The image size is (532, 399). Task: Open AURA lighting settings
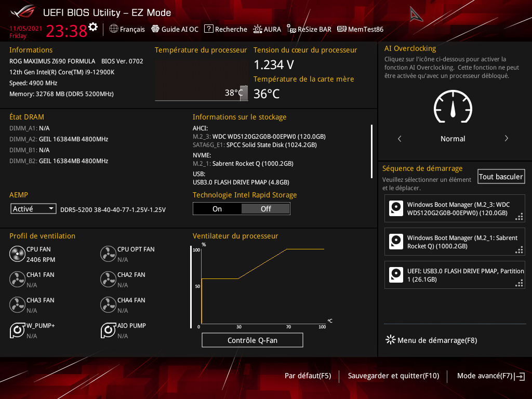pos(267,29)
